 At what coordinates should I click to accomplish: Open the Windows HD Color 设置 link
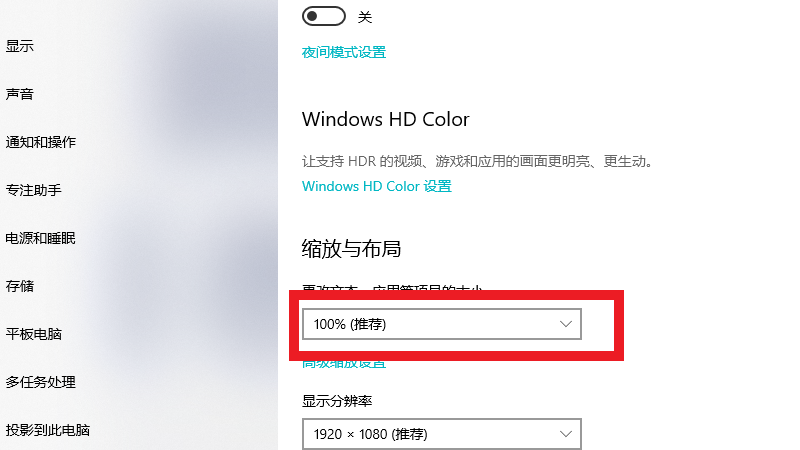click(377, 186)
